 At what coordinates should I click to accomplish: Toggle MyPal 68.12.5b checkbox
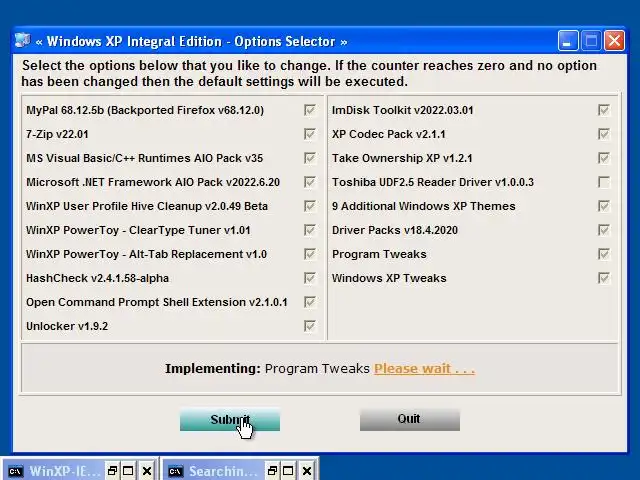pyautogui.click(x=309, y=110)
